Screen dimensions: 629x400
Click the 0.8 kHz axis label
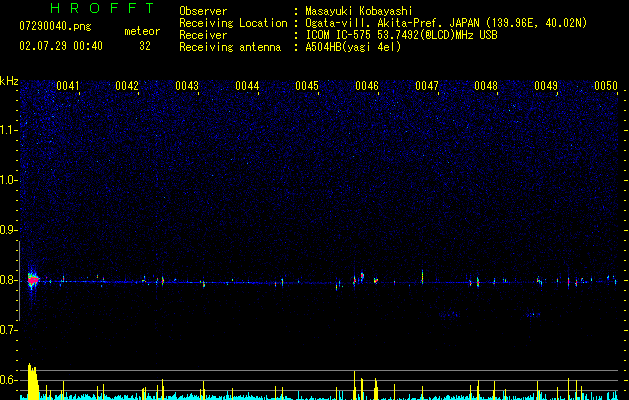click(x=9, y=280)
